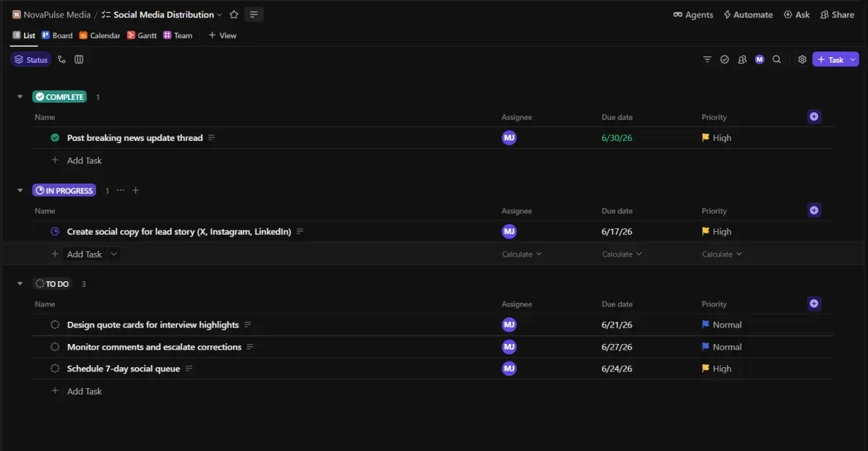
Task: Click the Status group-by button
Action: 31,60
